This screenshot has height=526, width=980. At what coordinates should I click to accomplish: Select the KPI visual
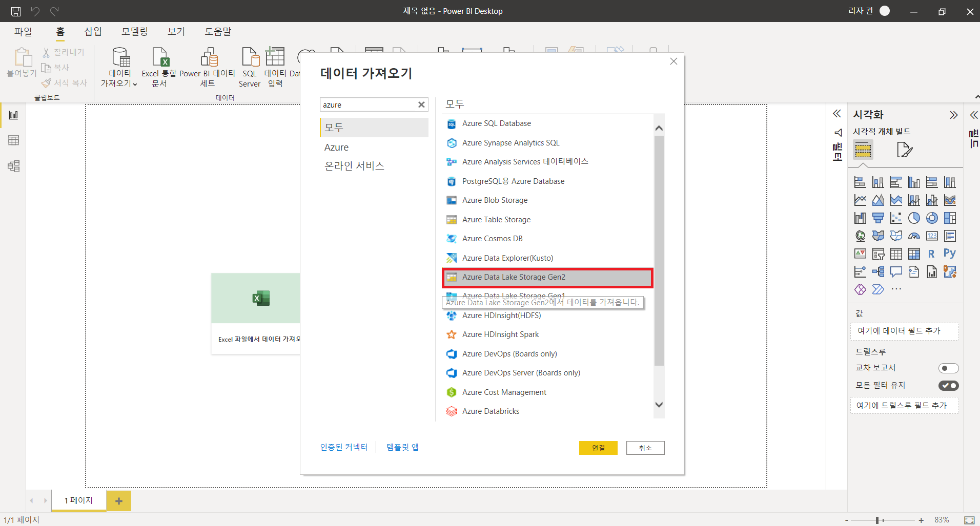click(860, 254)
